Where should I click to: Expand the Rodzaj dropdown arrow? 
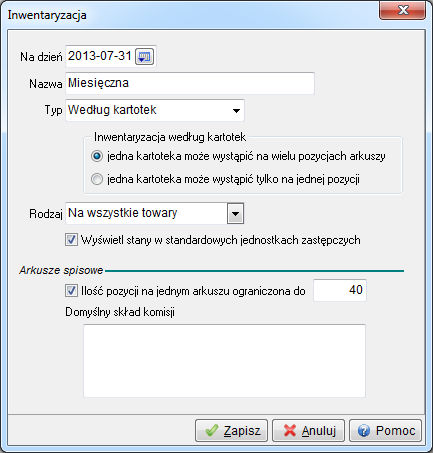[236, 213]
